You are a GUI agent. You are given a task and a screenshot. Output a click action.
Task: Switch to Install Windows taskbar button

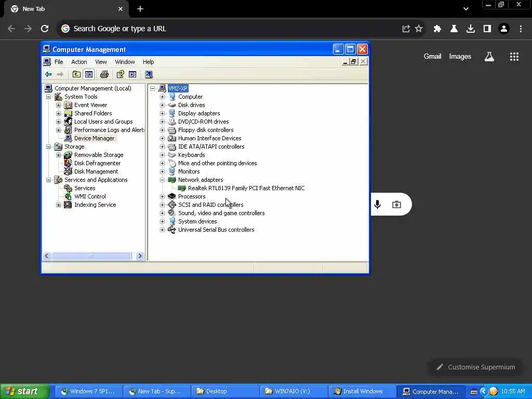coord(362,391)
